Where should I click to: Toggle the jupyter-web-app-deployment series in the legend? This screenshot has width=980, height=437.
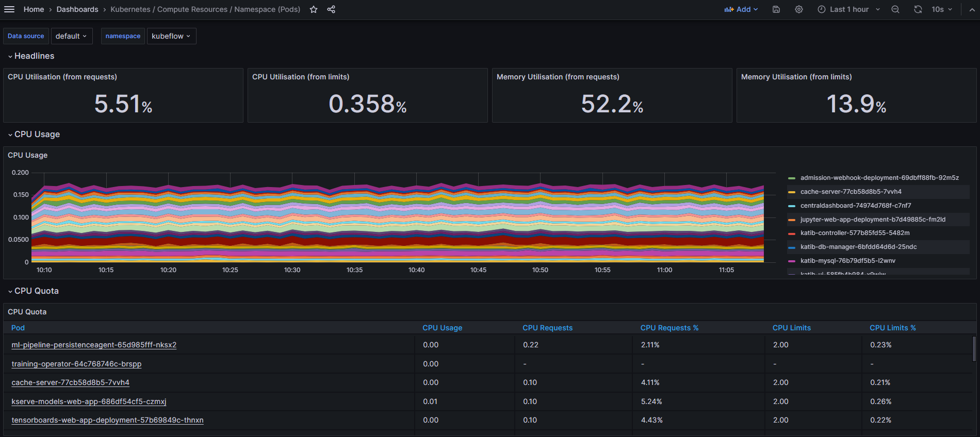[873, 220]
